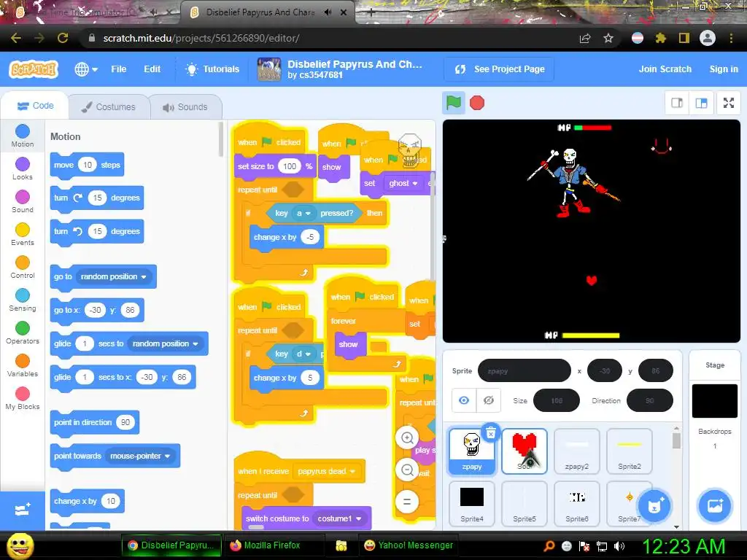Viewport: 747px width, 560px height.
Task: Click the sprite name input field
Action: [524, 370]
